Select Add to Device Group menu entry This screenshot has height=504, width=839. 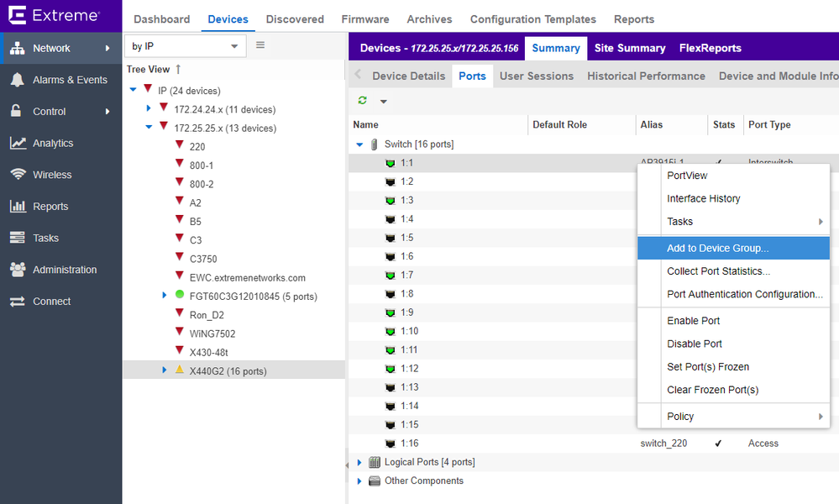tap(717, 249)
